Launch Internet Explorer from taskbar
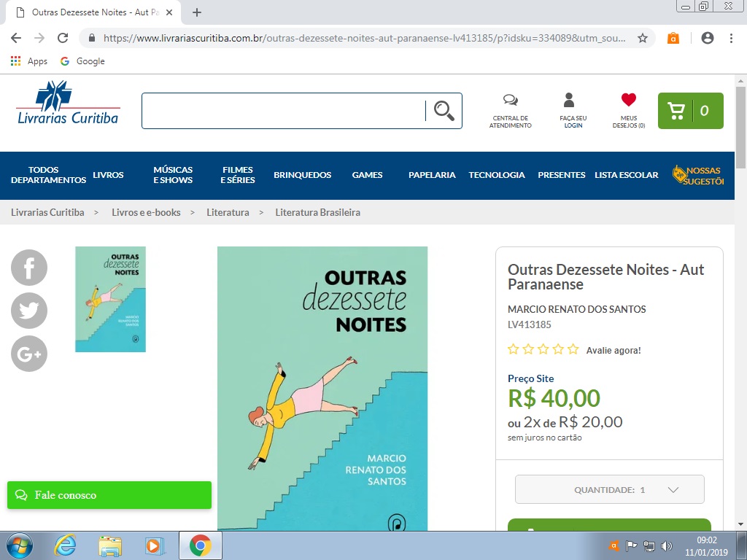 pyautogui.click(x=65, y=545)
